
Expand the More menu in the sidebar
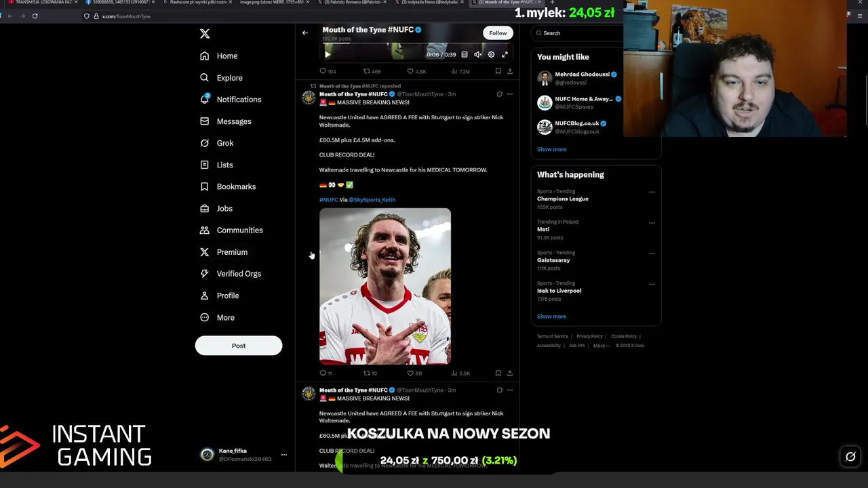[217, 317]
